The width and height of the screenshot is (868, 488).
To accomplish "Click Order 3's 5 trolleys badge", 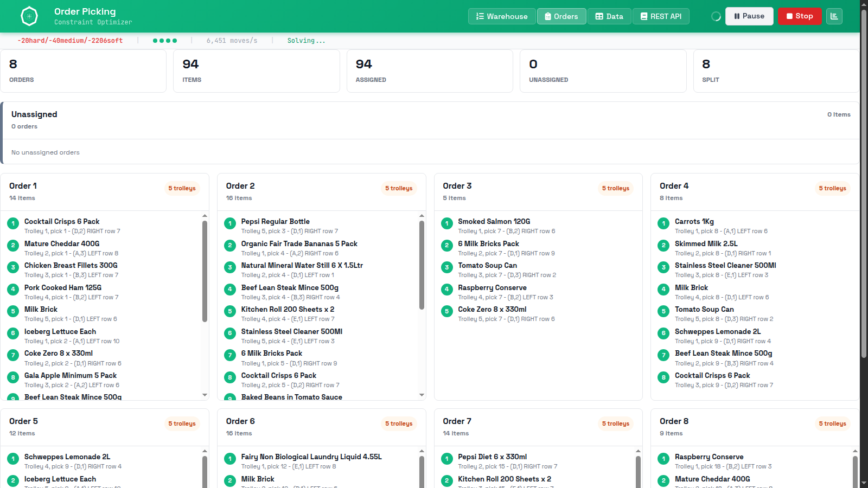I will click(616, 188).
